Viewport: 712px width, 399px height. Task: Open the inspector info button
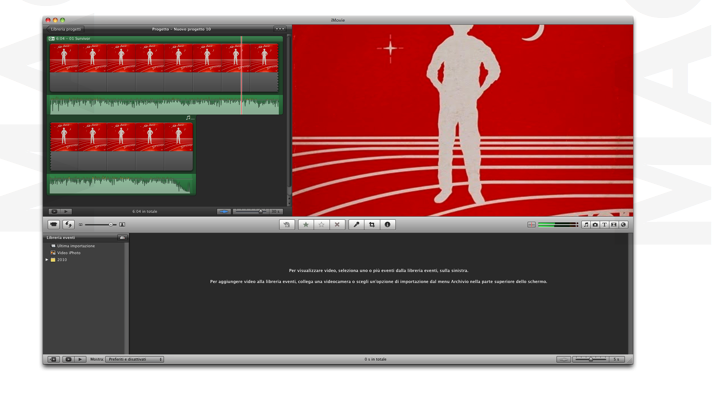point(387,225)
